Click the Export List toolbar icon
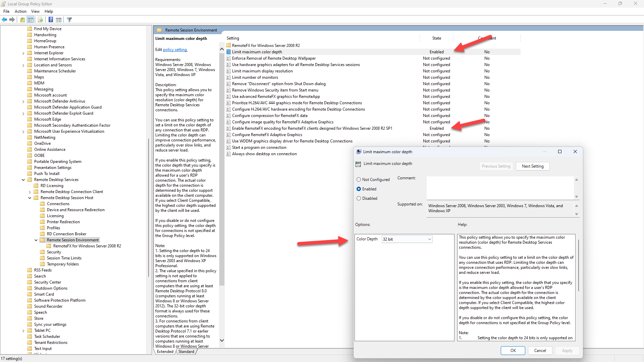644x362 pixels. (x=40, y=19)
